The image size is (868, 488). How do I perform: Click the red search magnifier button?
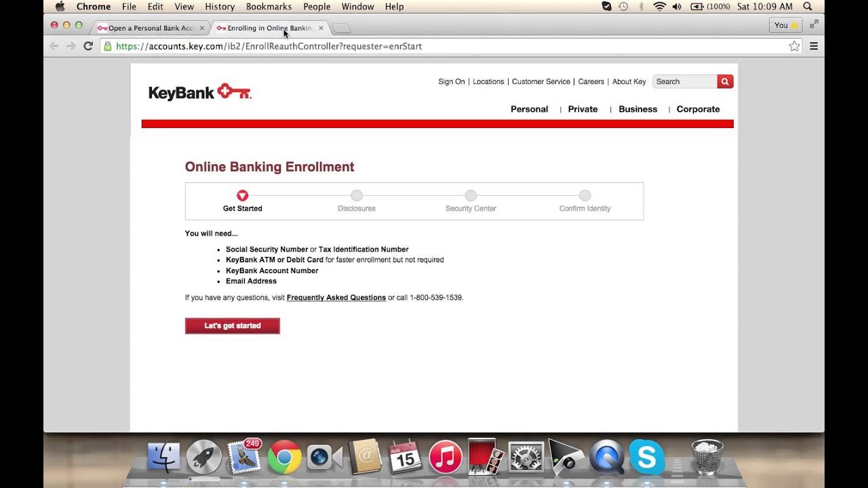pyautogui.click(x=725, y=81)
